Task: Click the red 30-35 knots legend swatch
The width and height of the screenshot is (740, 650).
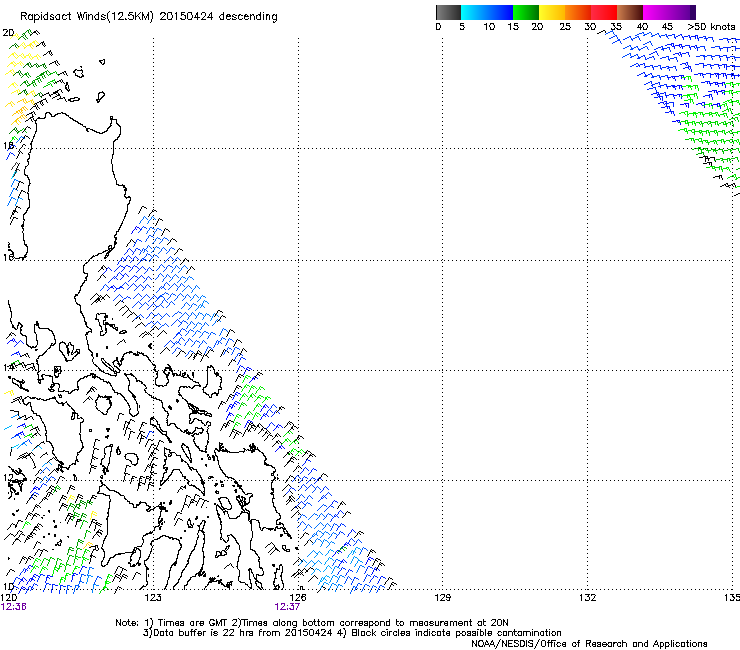Action: (604, 12)
